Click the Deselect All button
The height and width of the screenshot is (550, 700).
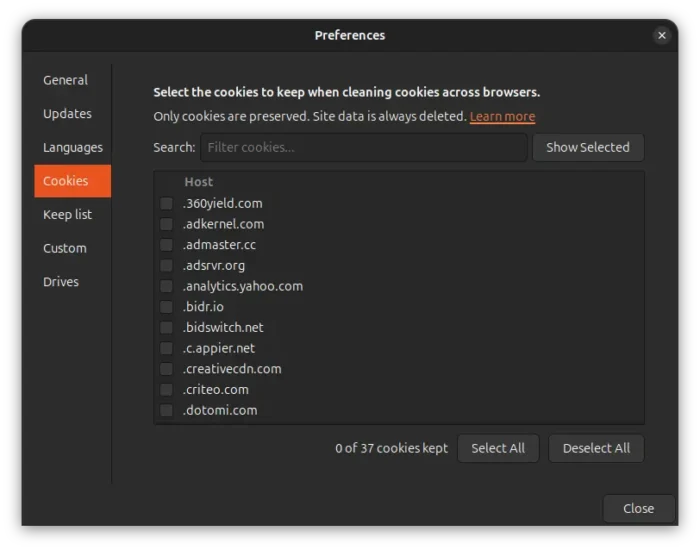[596, 448]
